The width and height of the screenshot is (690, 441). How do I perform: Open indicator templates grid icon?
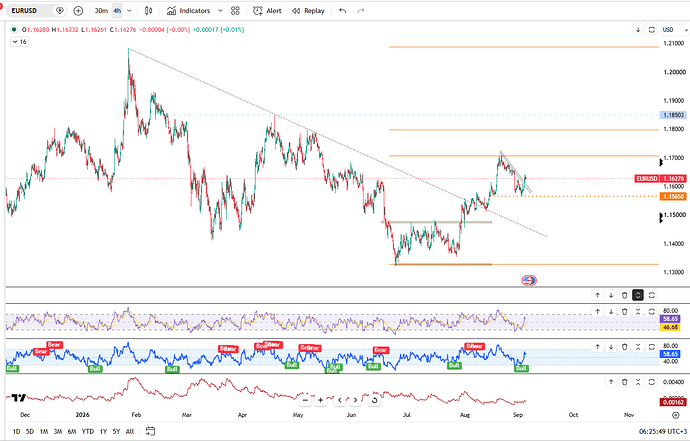coord(235,11)
